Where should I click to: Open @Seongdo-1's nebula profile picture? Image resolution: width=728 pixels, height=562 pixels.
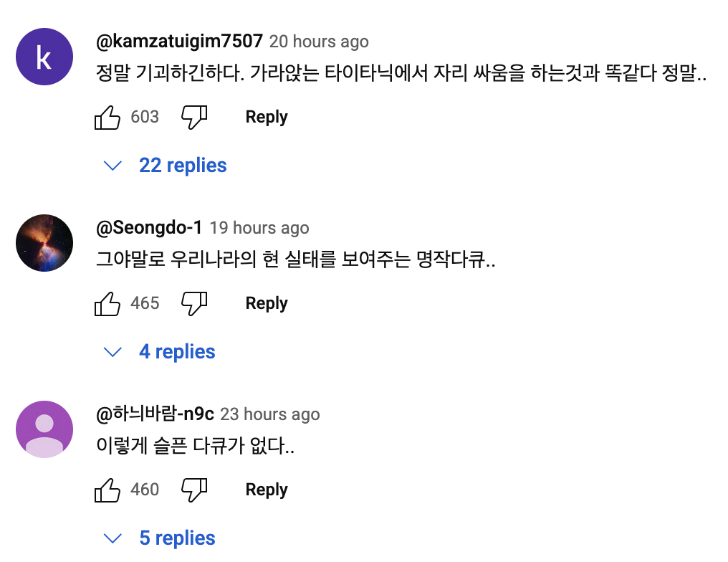click(44, 243)
